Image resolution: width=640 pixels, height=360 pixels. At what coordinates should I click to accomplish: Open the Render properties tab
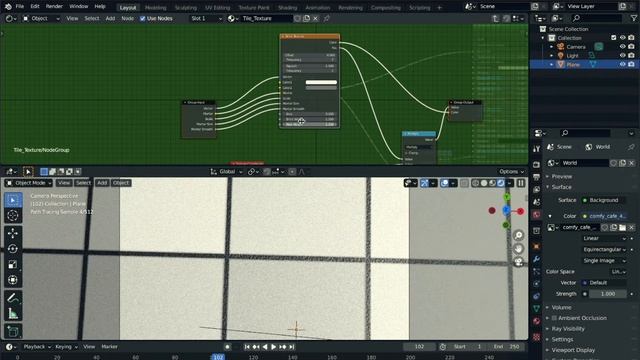536,164
